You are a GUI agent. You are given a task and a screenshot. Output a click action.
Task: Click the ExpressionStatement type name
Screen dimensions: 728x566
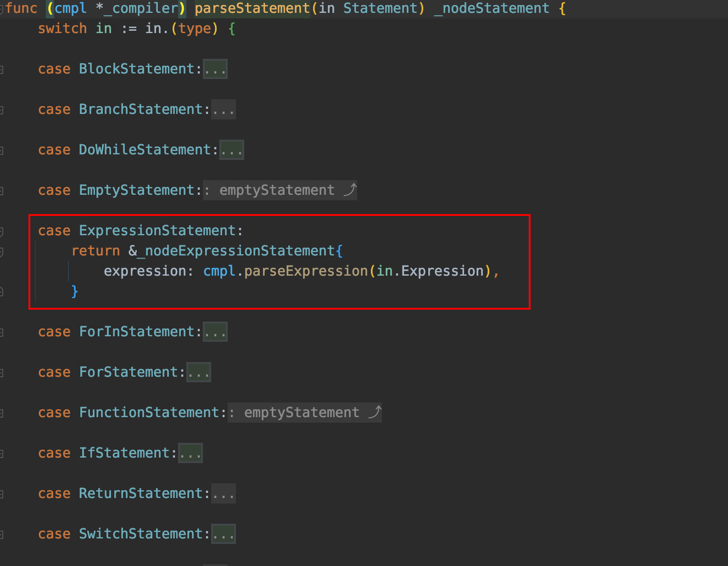point(157,231)
